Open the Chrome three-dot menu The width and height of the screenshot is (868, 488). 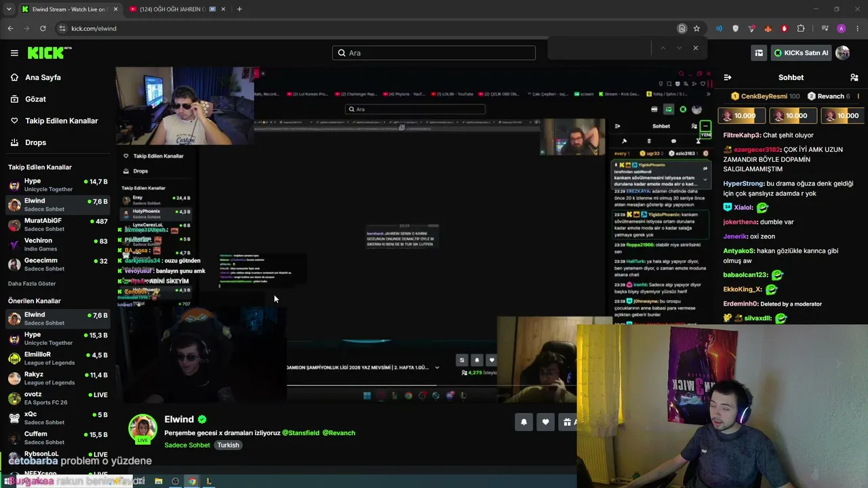[858, 28]
